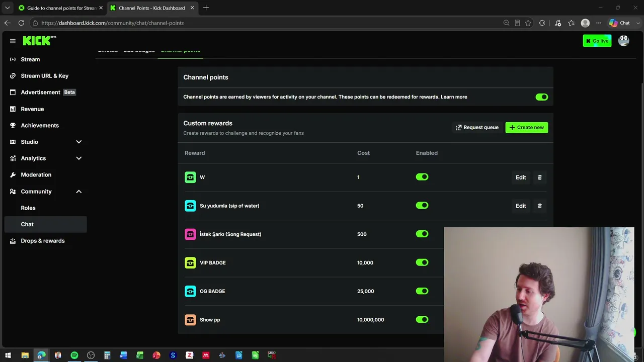
Task: Click the green W reward icon
Action: [190, 177]
